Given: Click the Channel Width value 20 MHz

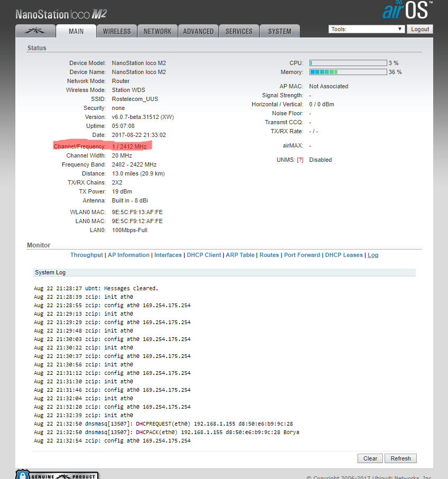Looking at the screenshot, I should (122, 155).
